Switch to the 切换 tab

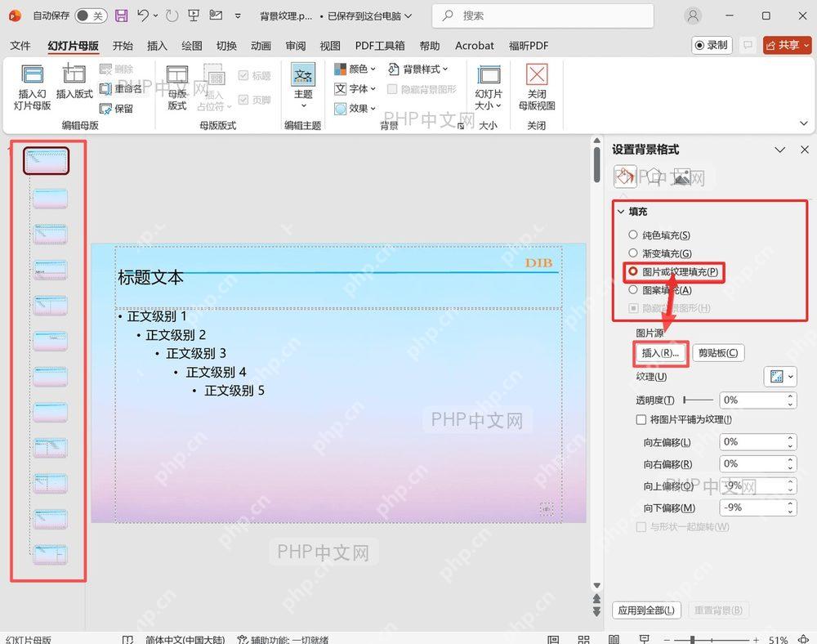pos(226,46)
